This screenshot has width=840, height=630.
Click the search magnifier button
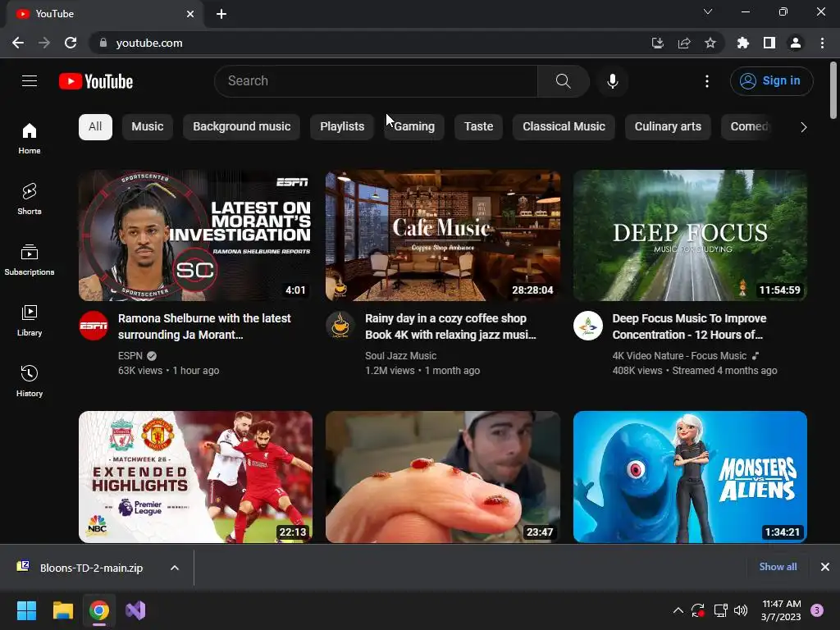coord(563,81)
